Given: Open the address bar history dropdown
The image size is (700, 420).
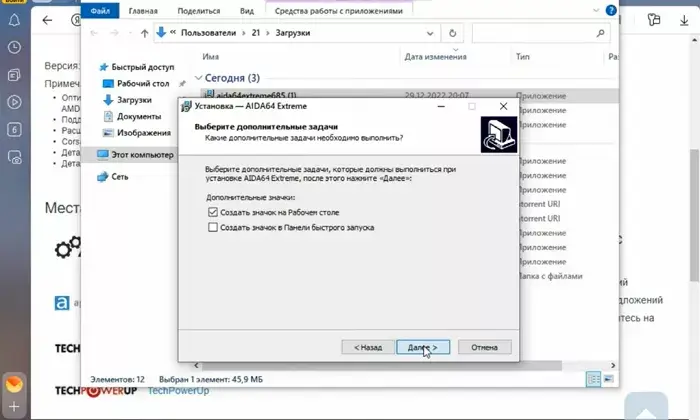Looking at the screenshot, I should pyautogui.click(x=442, y=33).
